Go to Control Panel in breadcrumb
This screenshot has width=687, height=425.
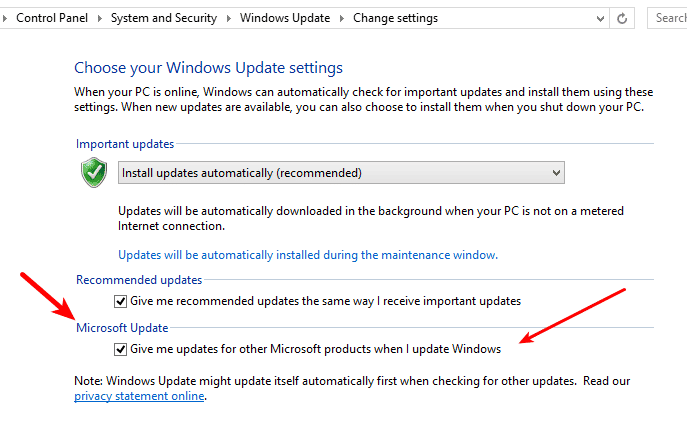(52, 18)
